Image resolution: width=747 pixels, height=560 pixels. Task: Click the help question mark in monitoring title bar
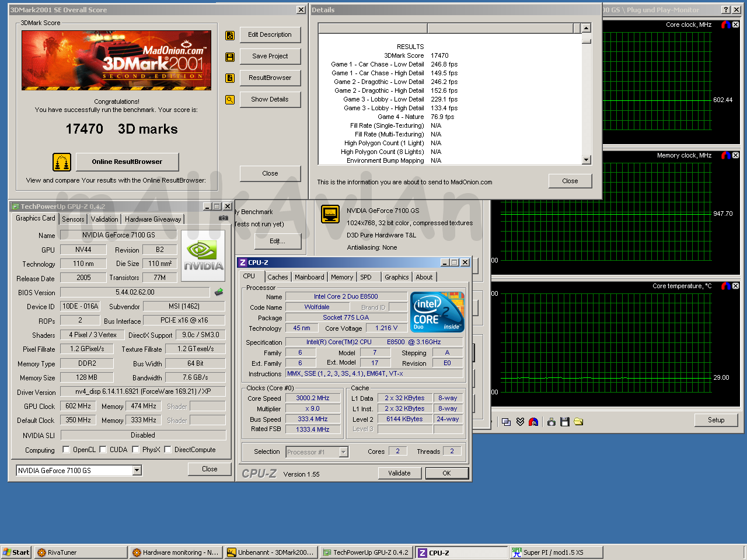pyautogui.click(x=725, y=10)
